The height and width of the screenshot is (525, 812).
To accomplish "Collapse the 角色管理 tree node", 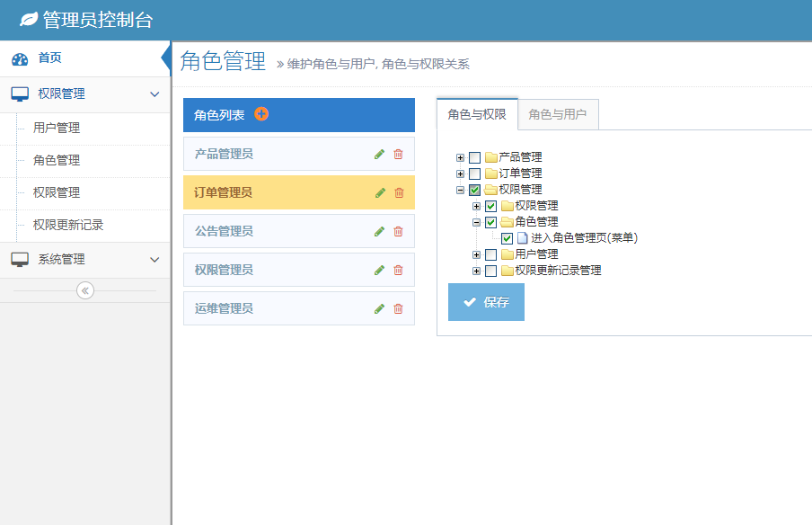I will (476, 222).
